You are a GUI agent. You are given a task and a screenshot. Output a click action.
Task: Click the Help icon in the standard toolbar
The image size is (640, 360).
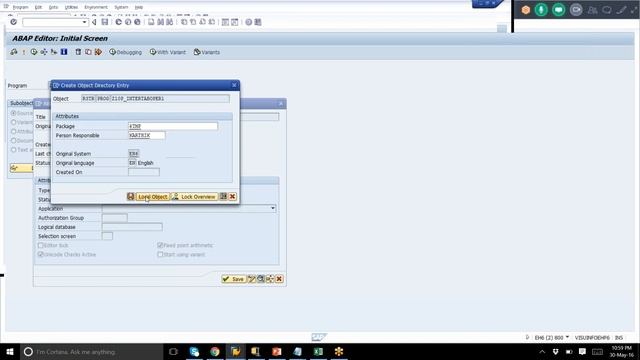tap(249, 22)
